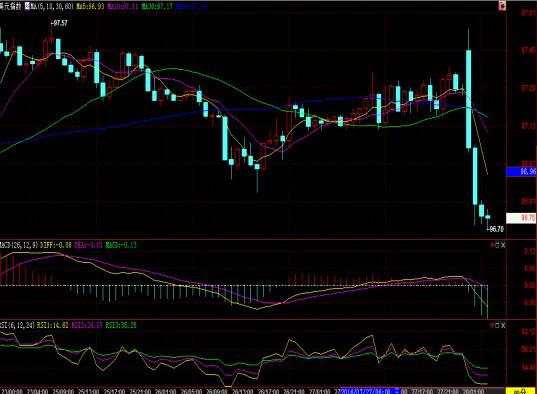Click the 96.70 low price marker

coord(496,229)
